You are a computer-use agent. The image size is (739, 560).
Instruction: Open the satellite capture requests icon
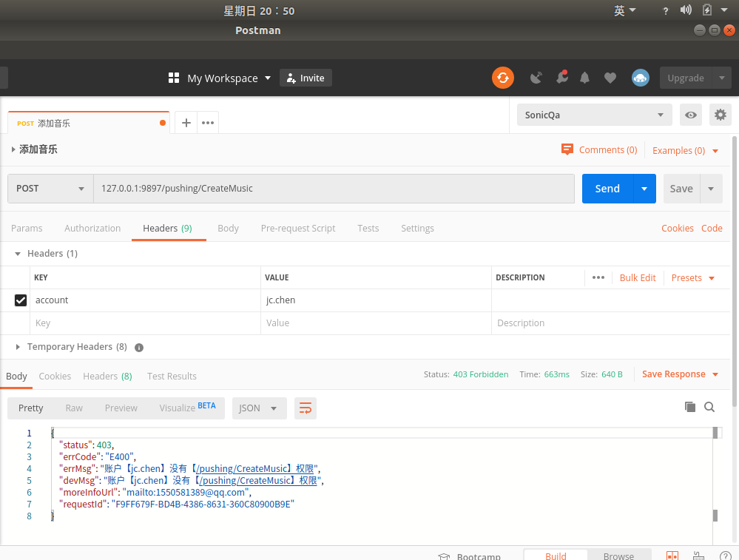tap(536, 78)
